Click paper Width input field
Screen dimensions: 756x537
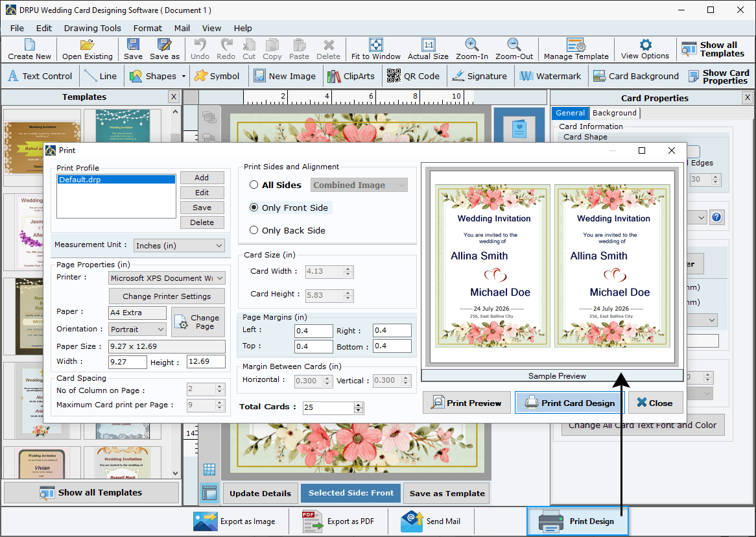coord(127,362)
